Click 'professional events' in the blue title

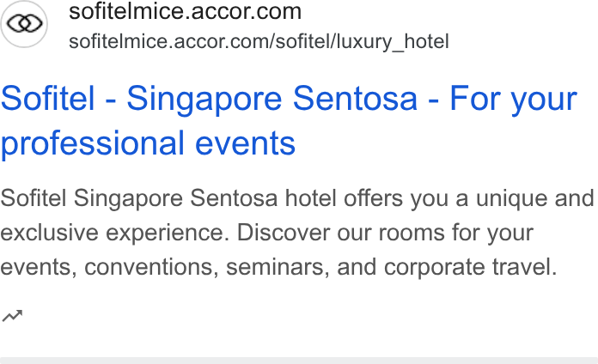tap(148, 143)
